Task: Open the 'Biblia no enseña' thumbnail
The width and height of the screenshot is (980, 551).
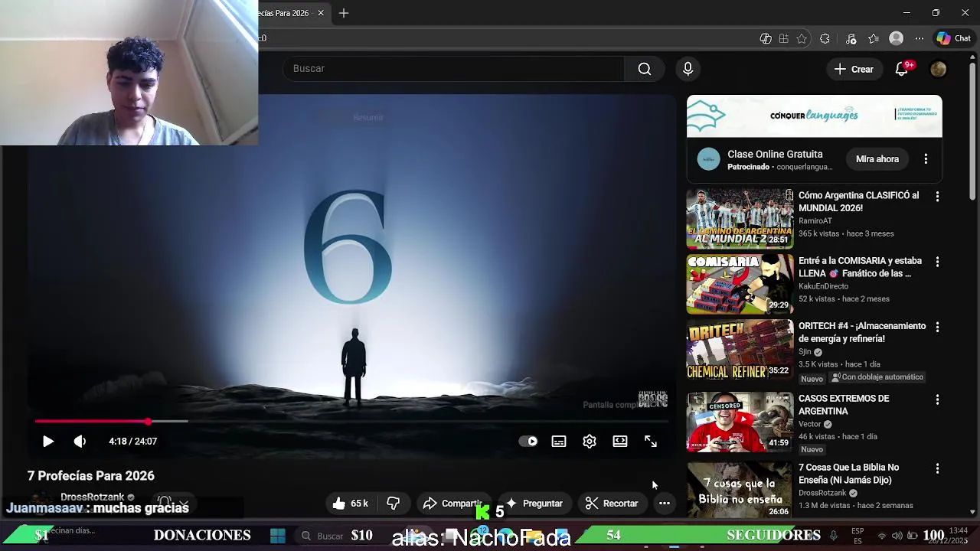Action: [740, 490]
